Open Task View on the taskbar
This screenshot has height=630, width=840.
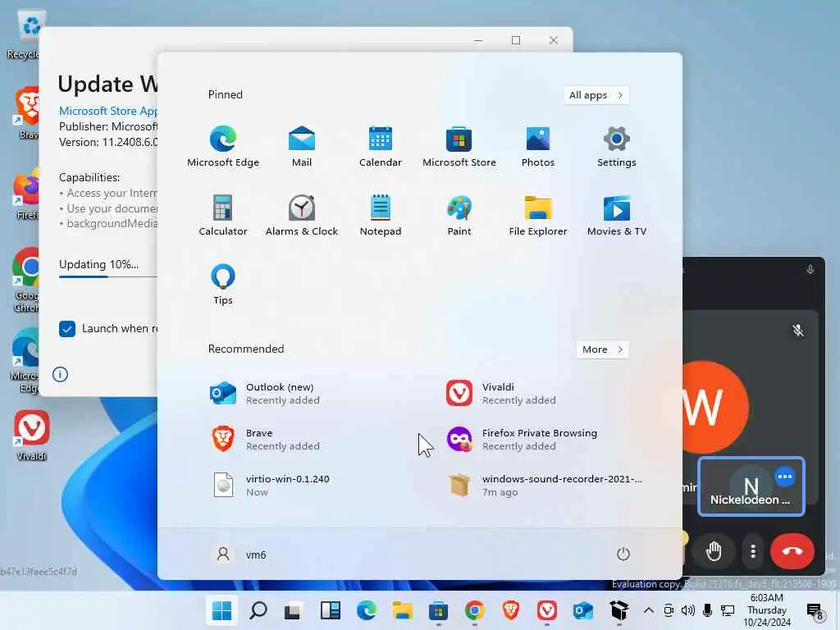[x=293, y=610]
